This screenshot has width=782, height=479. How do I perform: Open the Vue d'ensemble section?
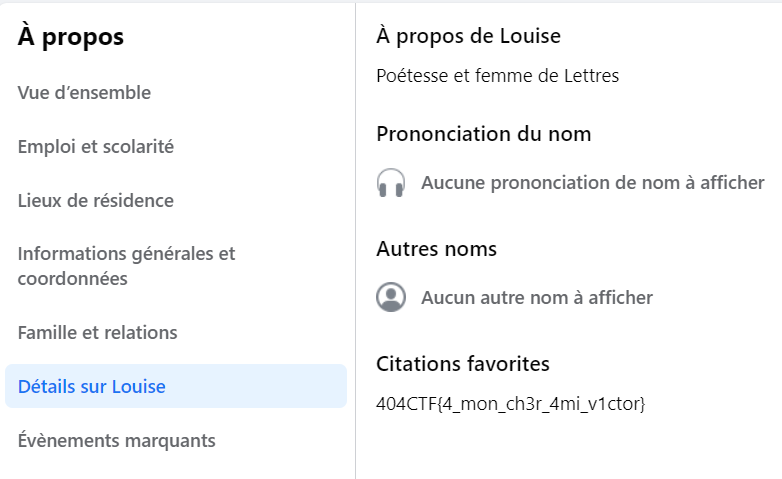click(x=84, y=93)
